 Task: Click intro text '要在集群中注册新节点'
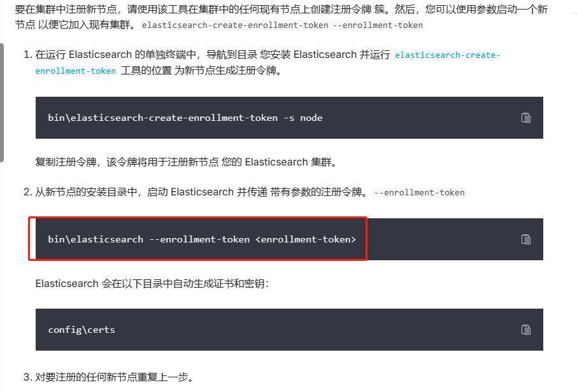point(66,10)
